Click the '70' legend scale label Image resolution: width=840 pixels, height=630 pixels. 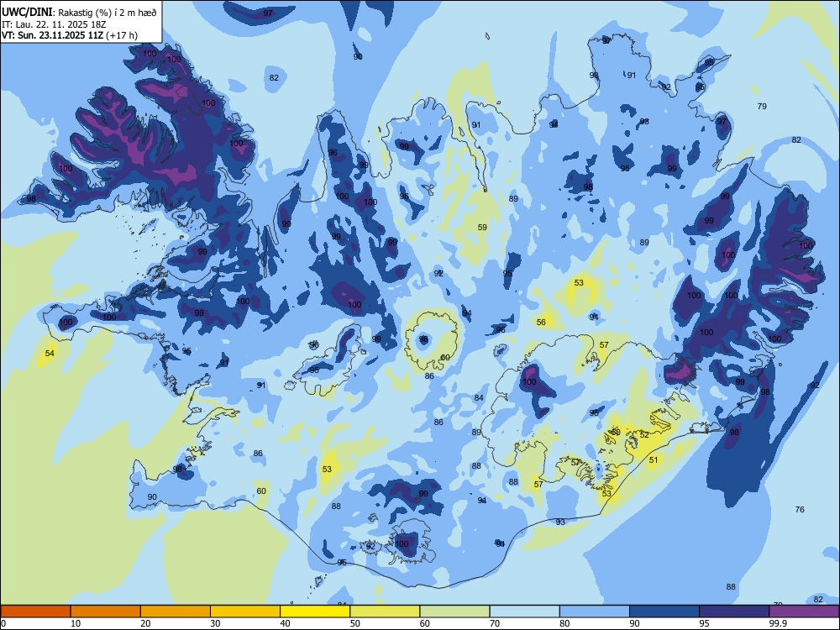[x=495, y=623]
